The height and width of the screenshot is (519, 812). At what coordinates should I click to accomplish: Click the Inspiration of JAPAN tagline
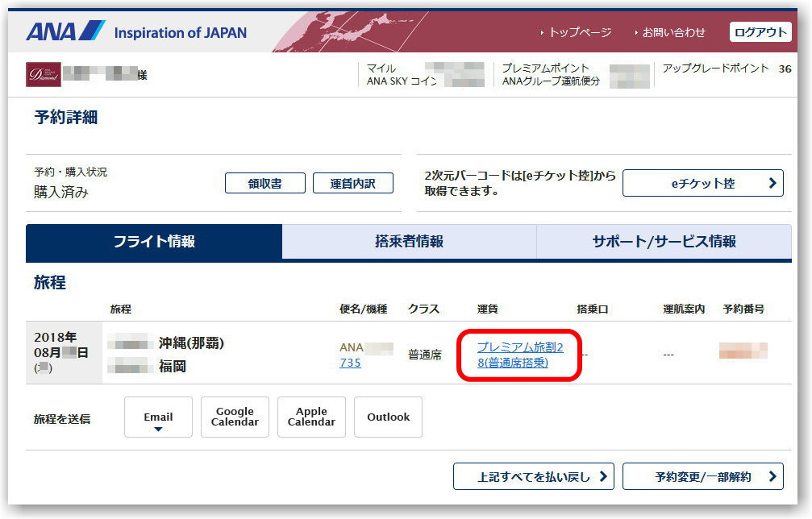[x=180, y=33]
